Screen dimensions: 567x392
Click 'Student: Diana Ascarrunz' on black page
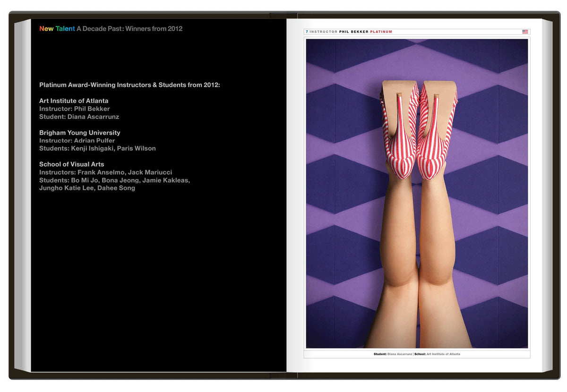point(79,117)
